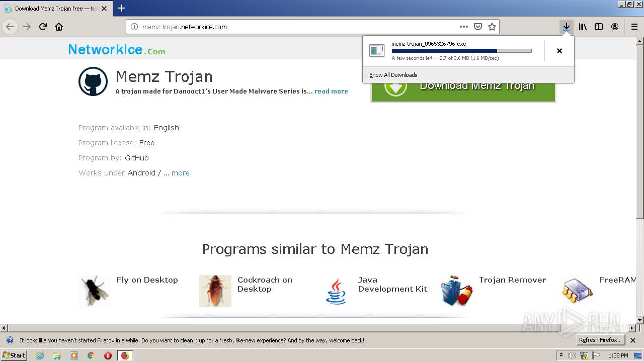644x362 pixels.
Task: Bookmark this page with the star
Action: (492, 27)
